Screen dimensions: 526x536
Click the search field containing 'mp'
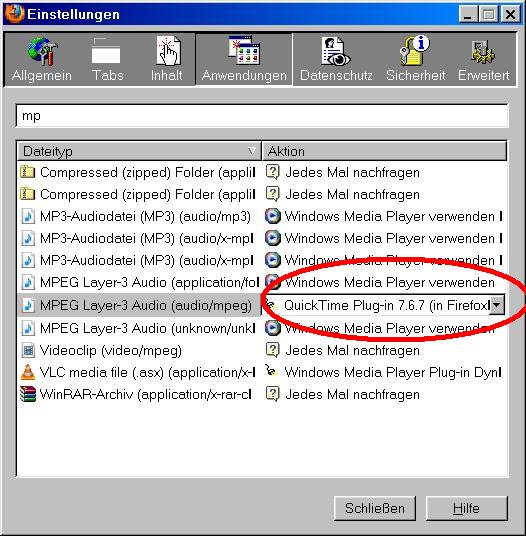tap(262, 116)
